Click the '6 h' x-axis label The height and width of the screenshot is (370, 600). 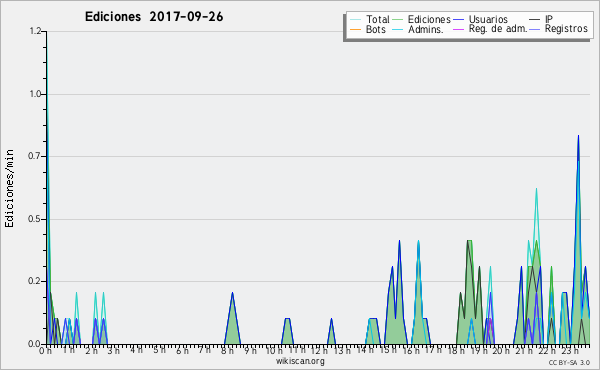coord(182,350)
